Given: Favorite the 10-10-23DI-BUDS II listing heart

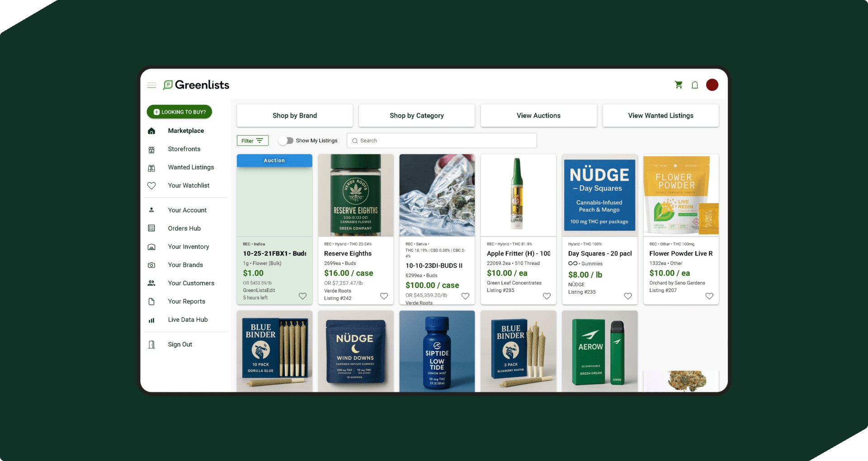Looking at the screenshot, I should (465, 296).
